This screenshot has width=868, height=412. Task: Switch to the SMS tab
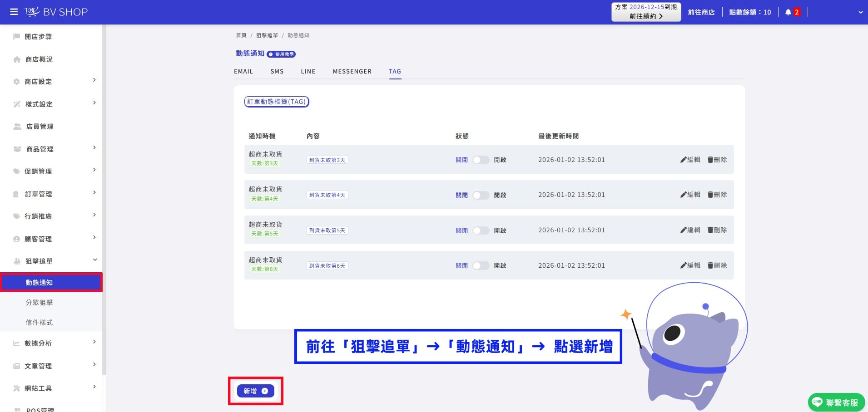(x=277, y=71)
